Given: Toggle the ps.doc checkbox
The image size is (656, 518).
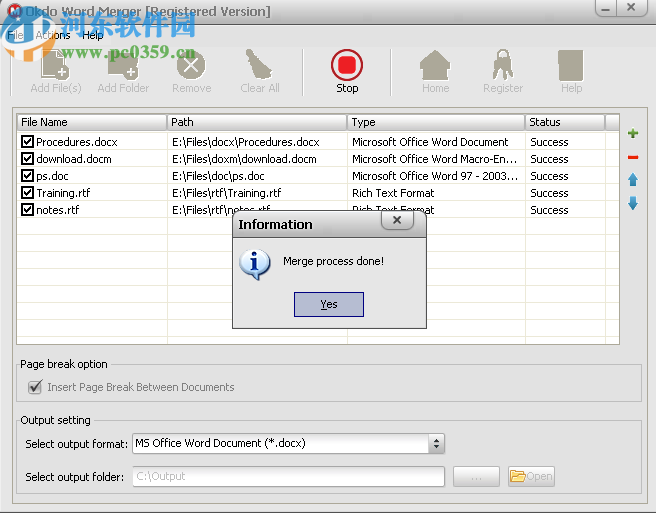Looking at the screenshot, I should coord(27,175).
